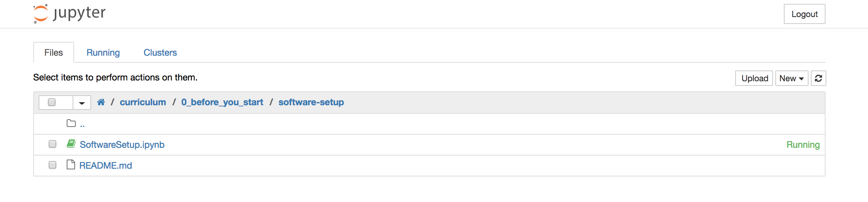Expand the New dropdown menu

click(x=792, y=78)
